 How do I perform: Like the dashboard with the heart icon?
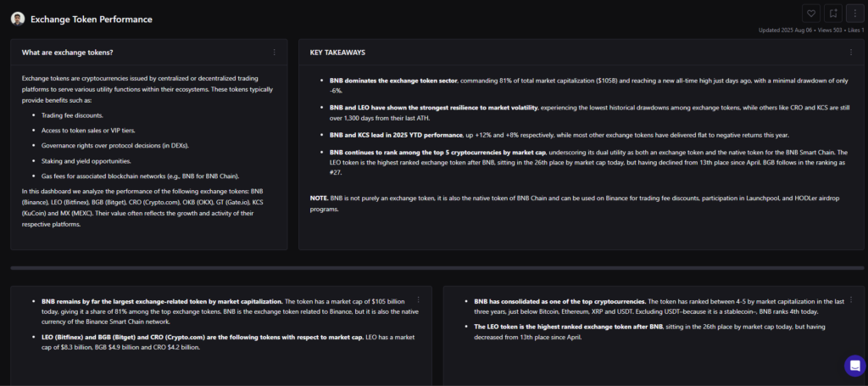[x=811, y=14]
